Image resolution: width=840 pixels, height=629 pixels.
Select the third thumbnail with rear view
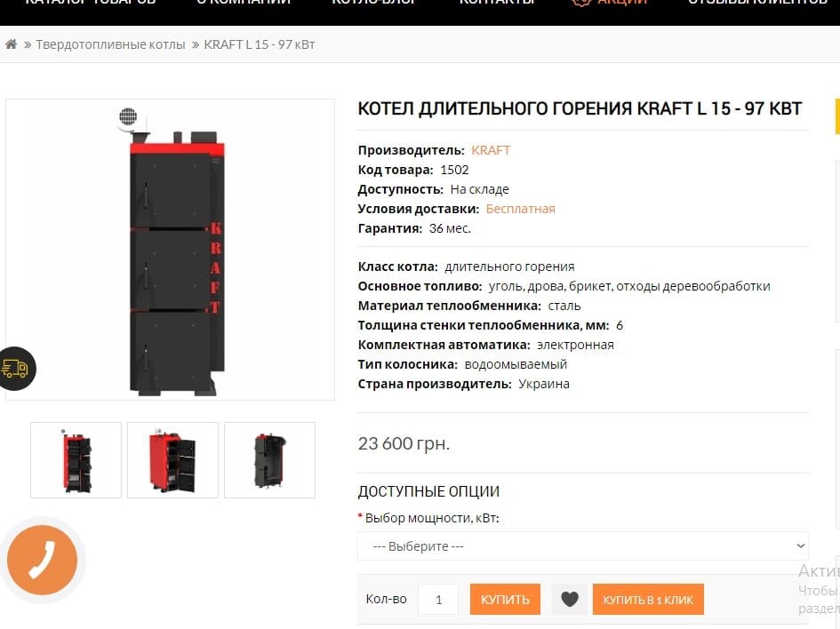pyautogui.click(x=270, y=460)
